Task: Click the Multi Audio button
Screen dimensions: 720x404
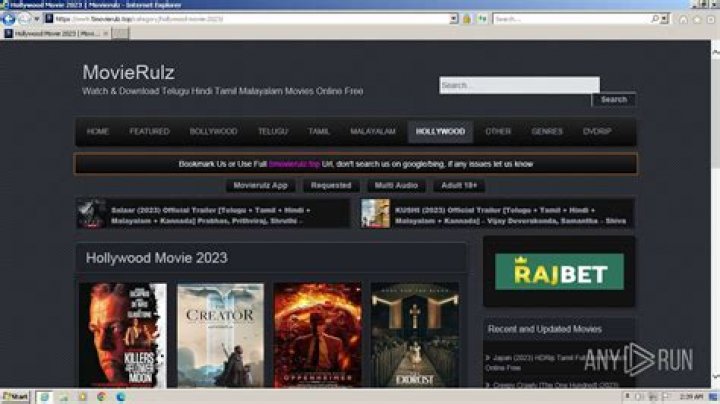Action: (x=398, y=185)
